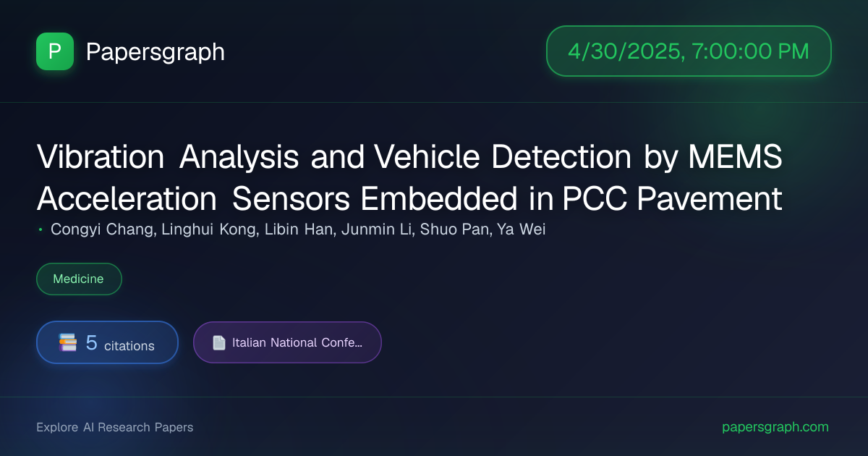Visit the papersgraph.com link
Screen dimensions: 868x456
tap(775, 427)
